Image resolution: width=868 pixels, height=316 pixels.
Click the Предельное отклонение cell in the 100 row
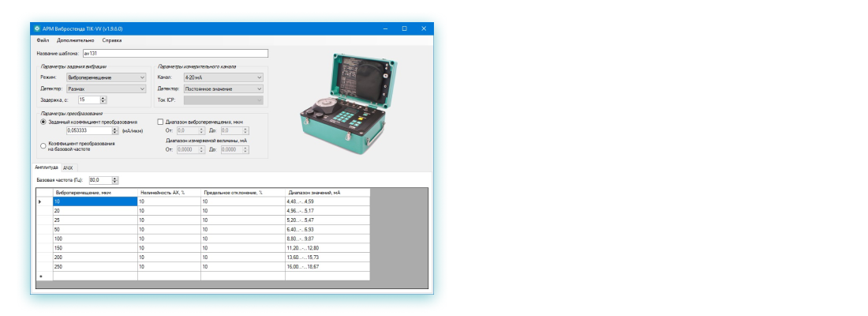pos(243,239)
